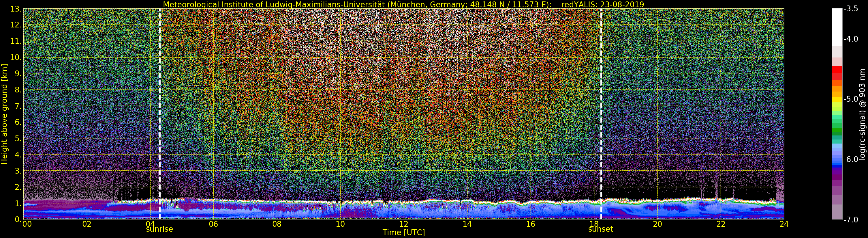Click the white dashed sunrise marker line
This screenshot has width=868, height=238.
pyautogui.click(x=160, y=114)
